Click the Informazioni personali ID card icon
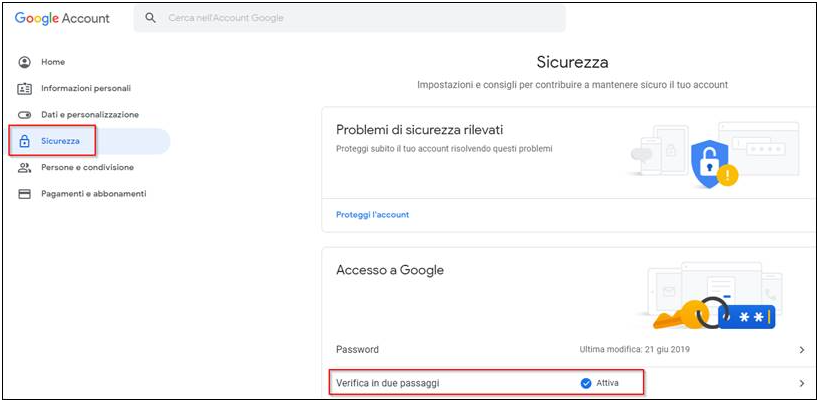Image resolution: width=819 pixels, height=403 pixels. click(x=25, y=88)
